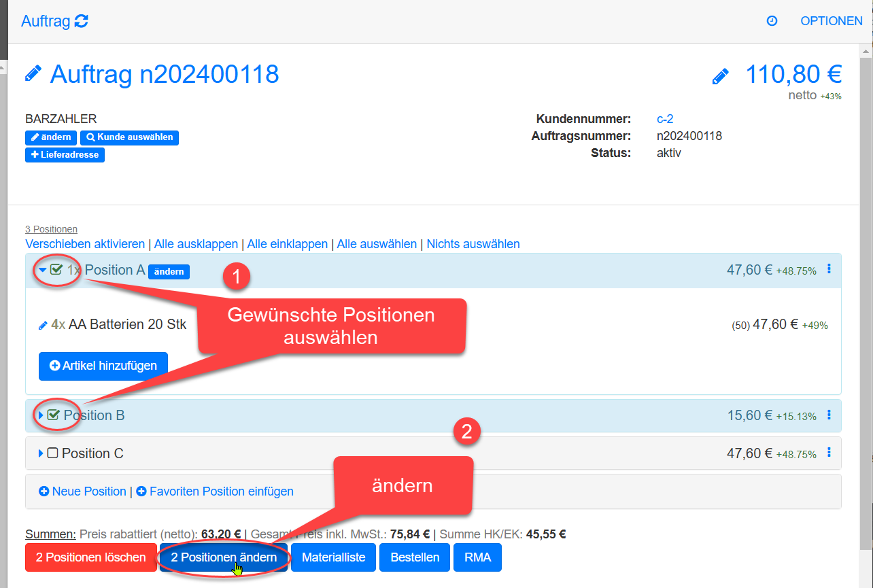This screenshot has height=588, width=873.
Task: Click the Position B price 15,60 €
Action: point(749,415)
